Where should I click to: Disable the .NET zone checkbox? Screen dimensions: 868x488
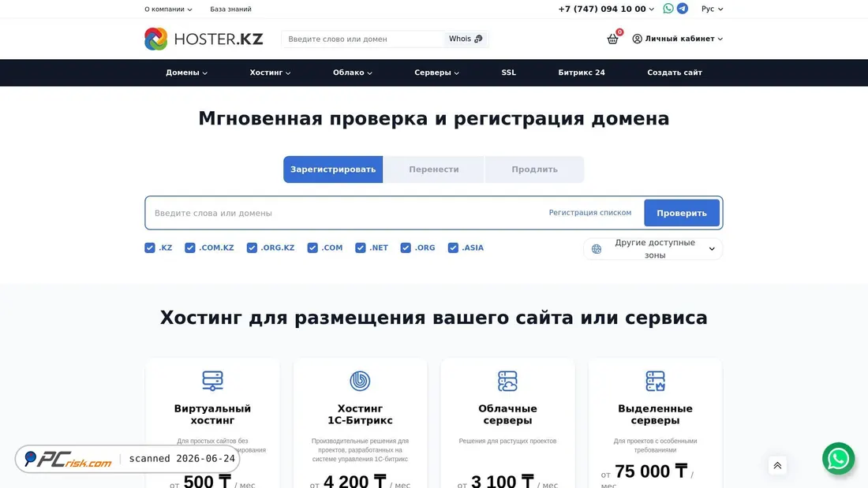361,248
